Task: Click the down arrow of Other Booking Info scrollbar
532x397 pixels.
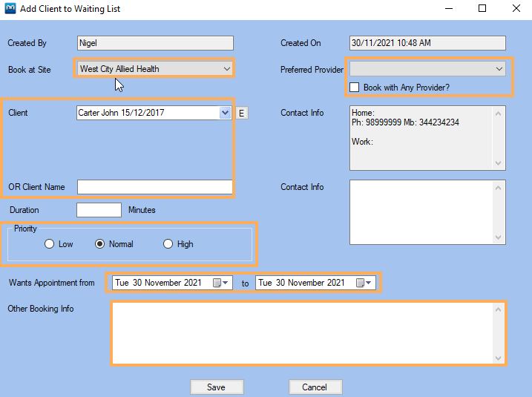Action: click(498, 358)
